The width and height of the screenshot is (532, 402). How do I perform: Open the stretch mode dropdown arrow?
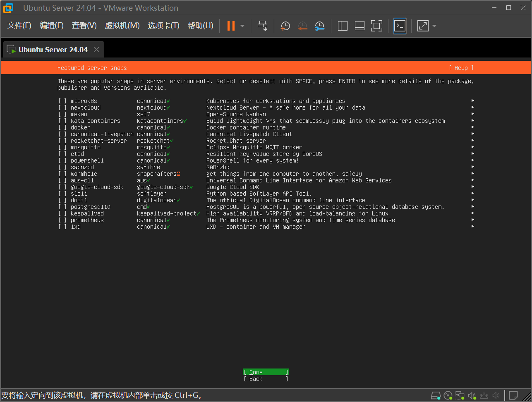pos(434,26)
